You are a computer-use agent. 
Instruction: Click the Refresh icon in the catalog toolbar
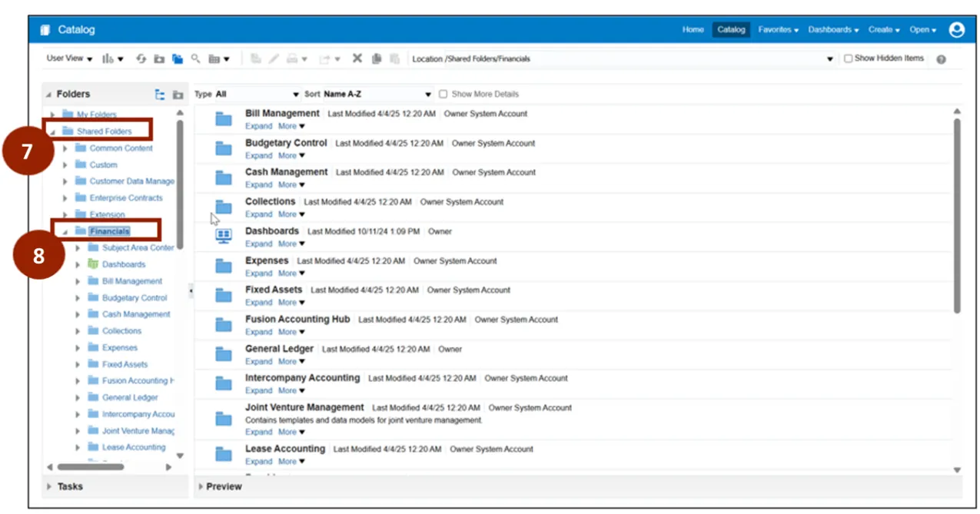(x=141, y=58)
